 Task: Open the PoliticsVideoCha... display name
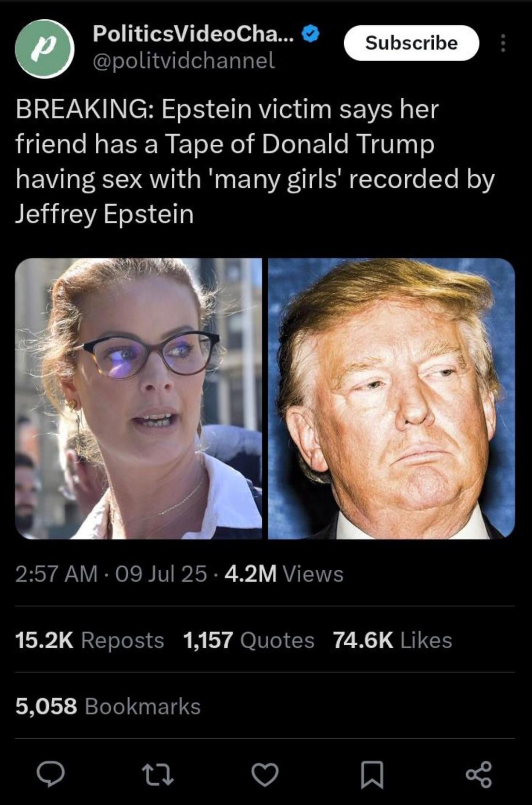point(193,33)
